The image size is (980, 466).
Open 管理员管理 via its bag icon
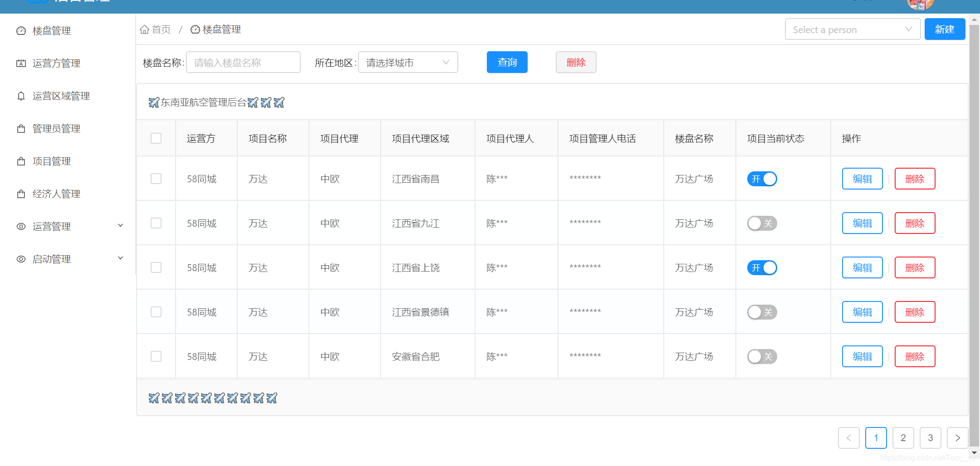(21, 128)
